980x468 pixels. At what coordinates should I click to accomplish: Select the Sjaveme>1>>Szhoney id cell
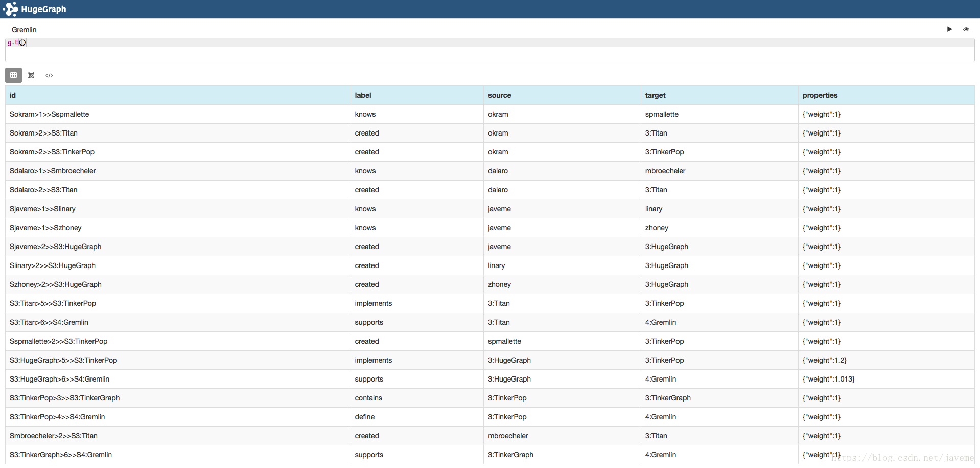pos(178,228)
